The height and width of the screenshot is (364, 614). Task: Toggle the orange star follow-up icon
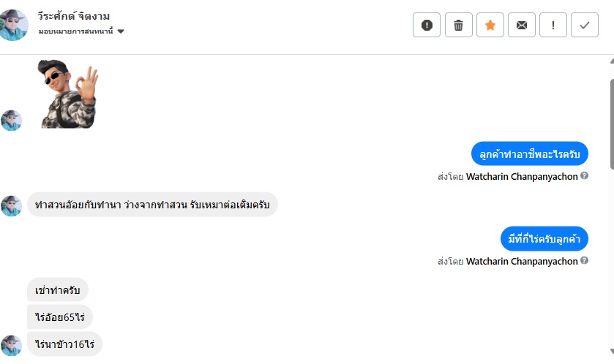point(490,25)
